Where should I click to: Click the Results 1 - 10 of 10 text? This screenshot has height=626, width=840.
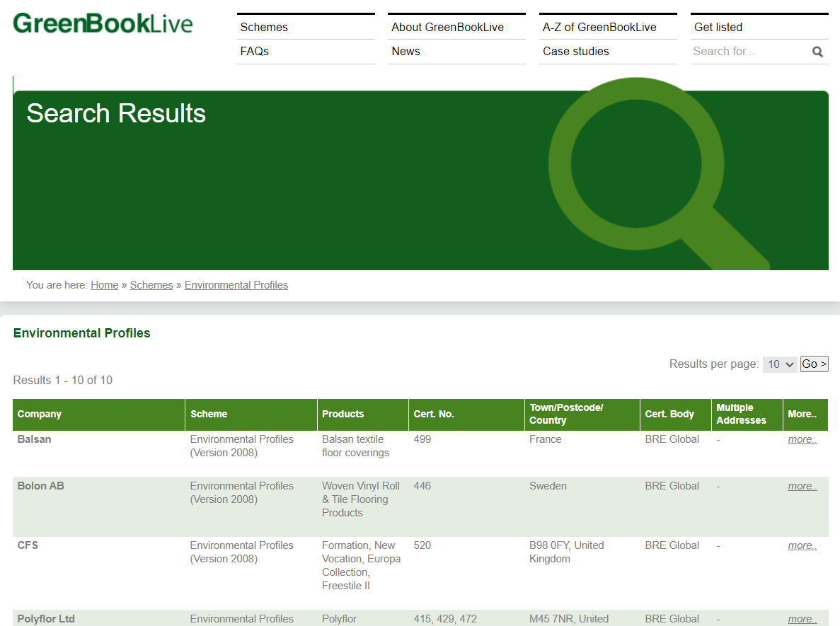coord(63,381)
